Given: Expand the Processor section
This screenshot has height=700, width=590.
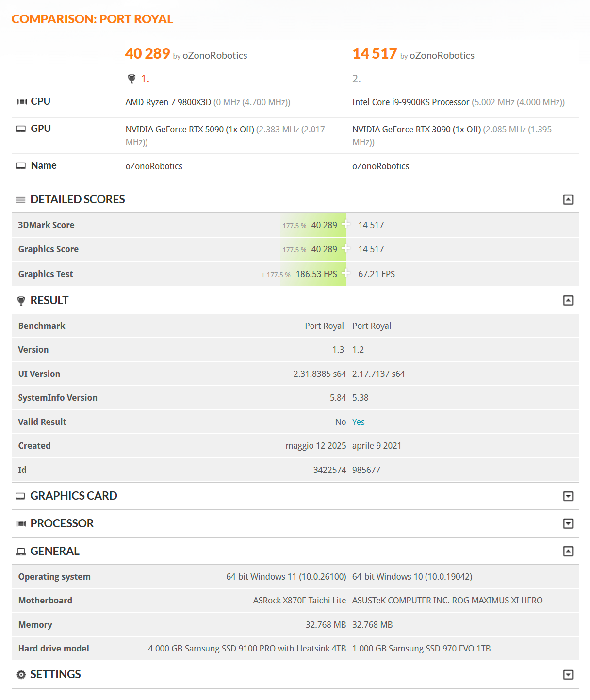Looking at the screenshot, I should point(568,523).
